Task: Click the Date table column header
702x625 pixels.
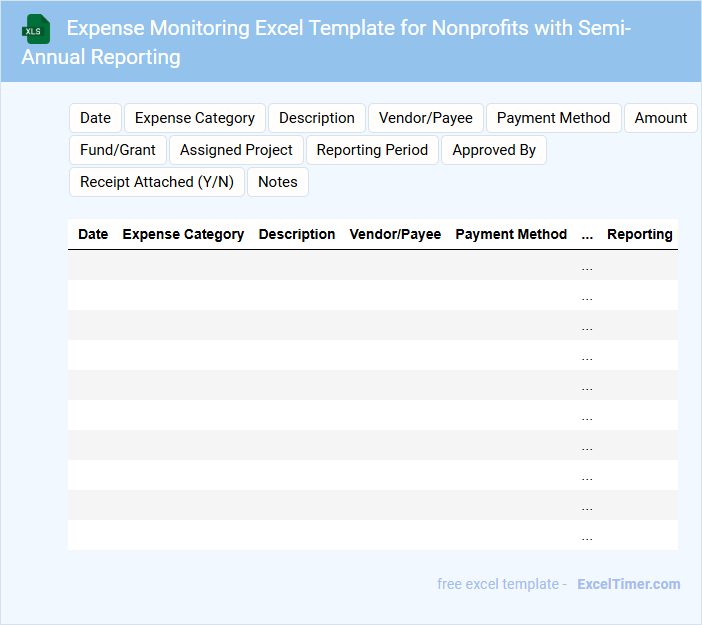Action: [x=93, y=234]
